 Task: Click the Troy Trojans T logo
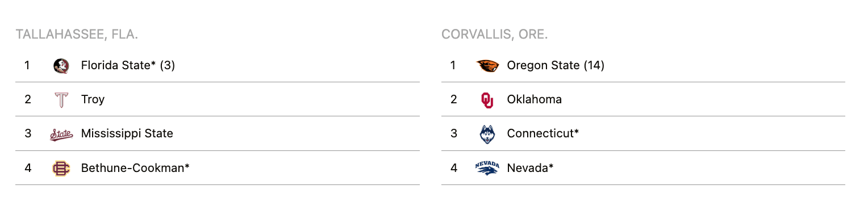click(61, 100)
